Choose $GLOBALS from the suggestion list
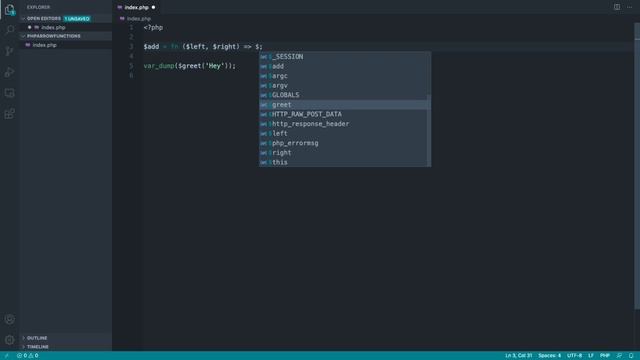 coord(344,95)
